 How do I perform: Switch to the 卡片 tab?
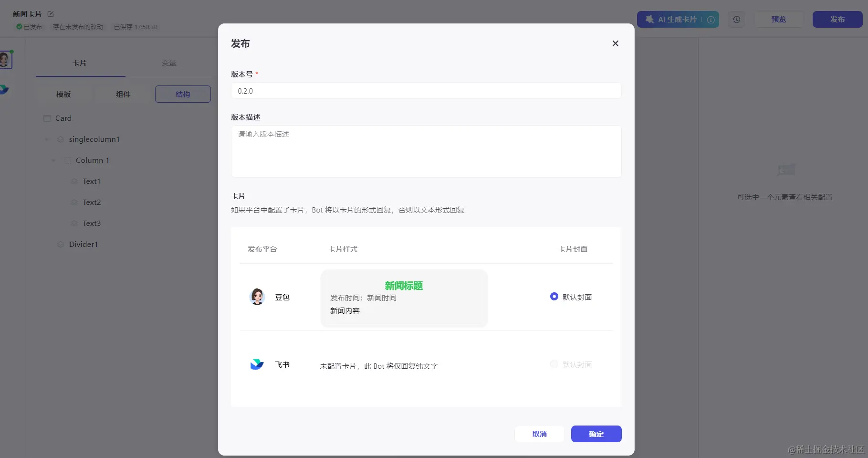coord(80,63)
